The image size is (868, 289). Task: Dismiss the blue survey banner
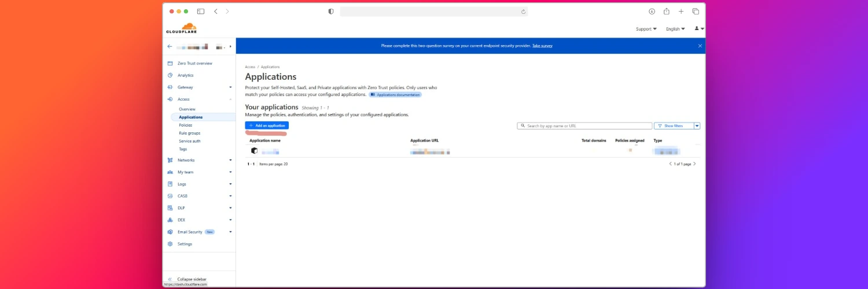(700, 46)
